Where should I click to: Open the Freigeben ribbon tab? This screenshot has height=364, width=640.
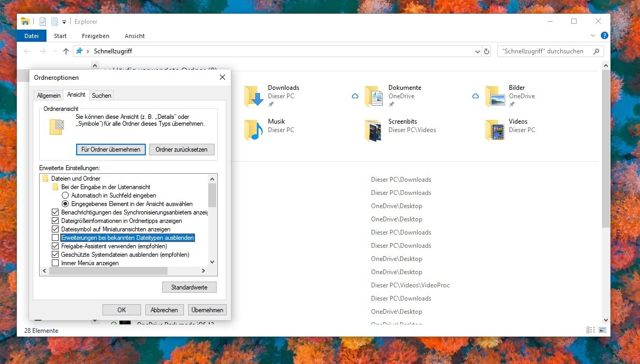(96, 36)
